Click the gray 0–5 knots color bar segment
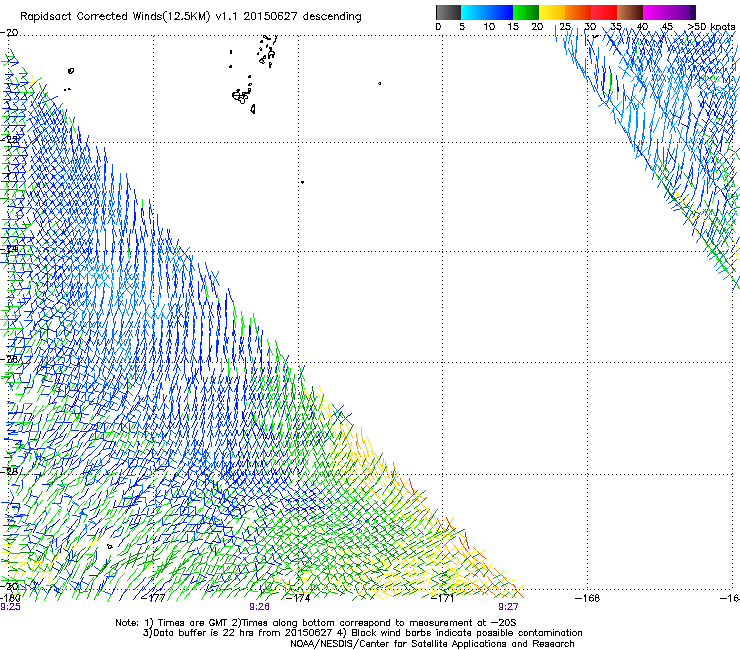This screenshot has width=740, height=650. [x=448, y=12]
